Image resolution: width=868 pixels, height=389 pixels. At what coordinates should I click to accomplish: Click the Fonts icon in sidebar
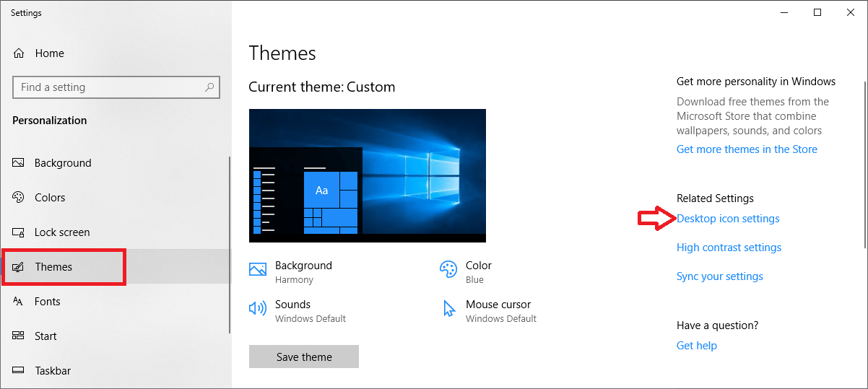tap(19, 302)
